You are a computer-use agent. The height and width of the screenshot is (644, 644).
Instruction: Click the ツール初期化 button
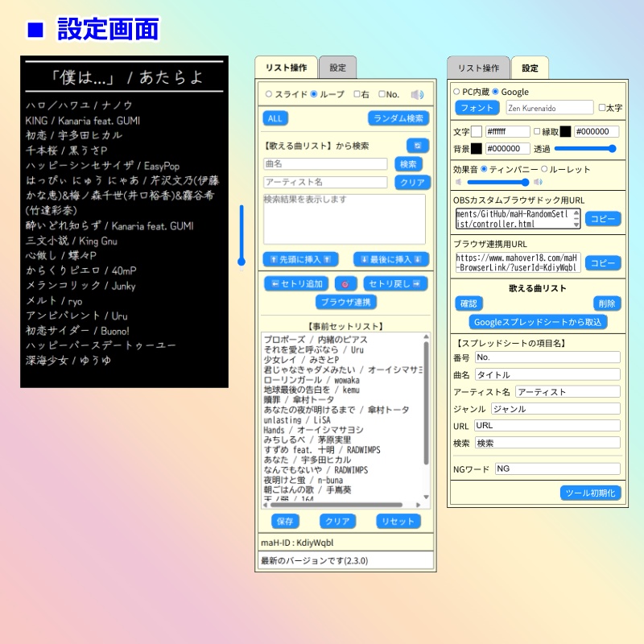click(x=591, y=493)
